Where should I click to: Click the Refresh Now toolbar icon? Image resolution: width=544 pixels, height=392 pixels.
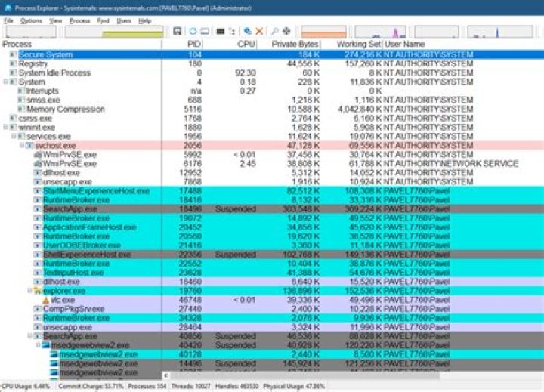[x=193, y=31]
